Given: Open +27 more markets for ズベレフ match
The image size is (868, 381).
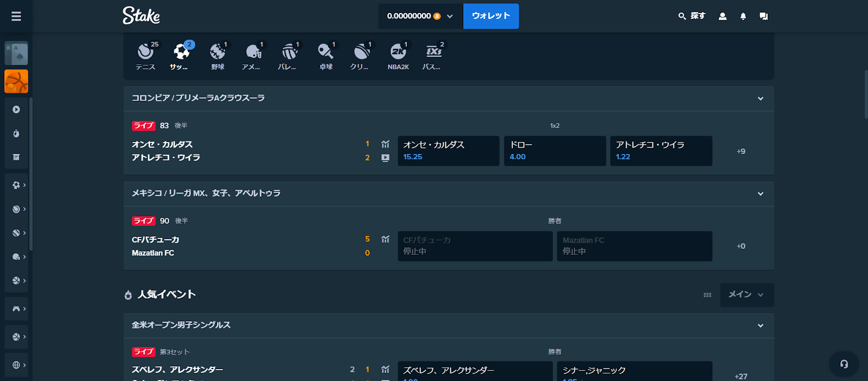Looking at the screenshot, I should point(741,376).
